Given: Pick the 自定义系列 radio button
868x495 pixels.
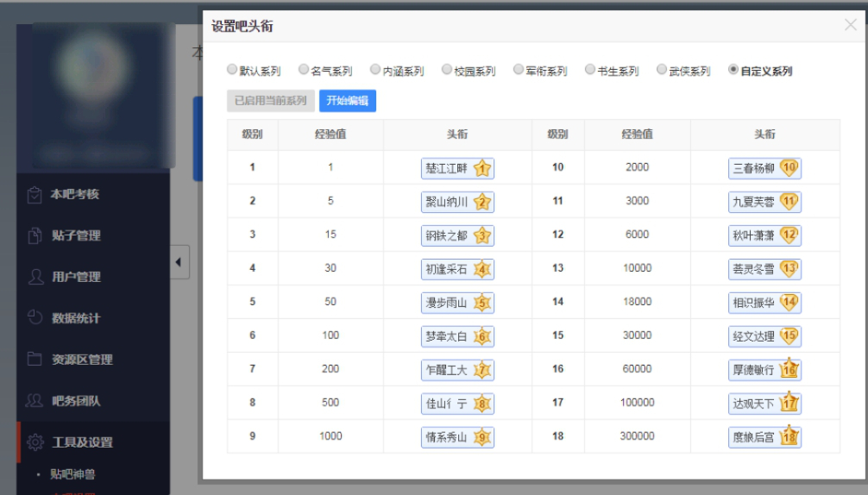Looking at the screenshot, I should point(733,70).
